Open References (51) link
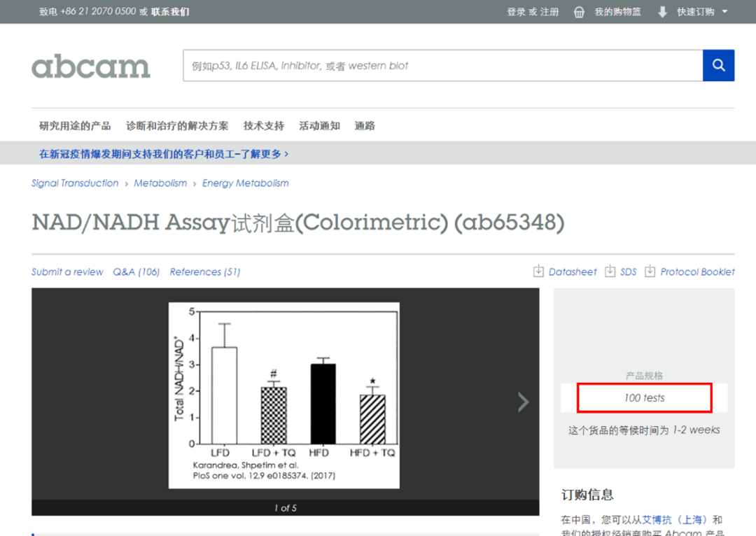Viewport: 756px width, 536px height. (205, 272)
